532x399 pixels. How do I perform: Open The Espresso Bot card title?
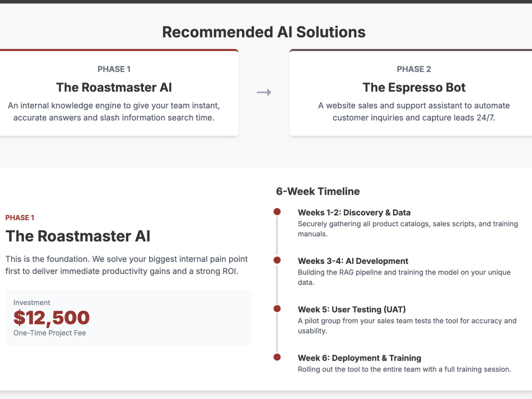[x=414, y=88]
